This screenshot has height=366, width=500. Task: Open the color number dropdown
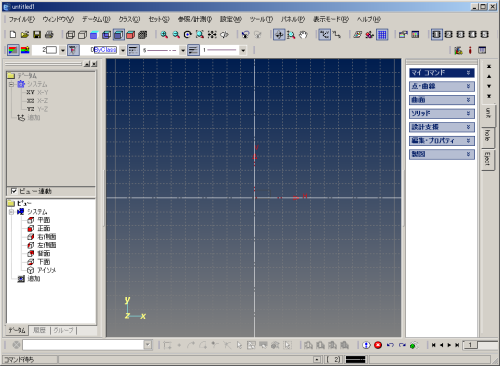[62, 50]
